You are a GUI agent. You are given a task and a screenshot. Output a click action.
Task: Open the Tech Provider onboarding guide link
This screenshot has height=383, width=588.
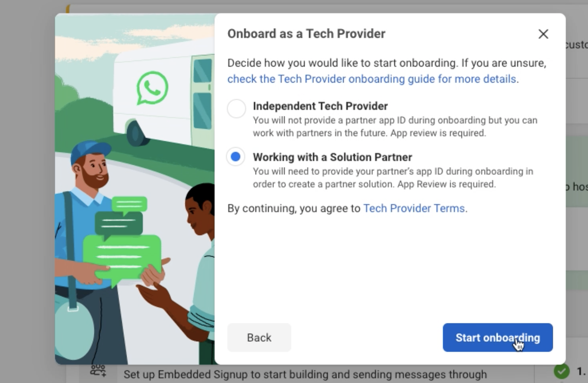coord(372,79)
